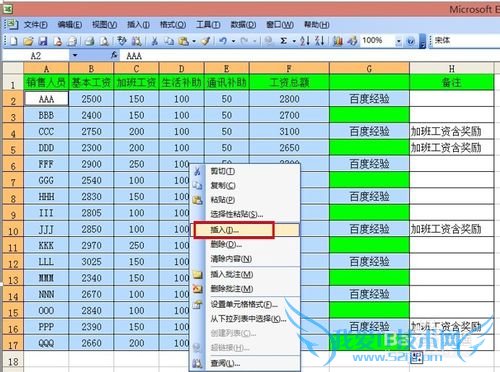This screenshot has height=372, width=500.
Task: Open the 格式(O) menu
Action: pyautogui.click(x=173, y=25)
